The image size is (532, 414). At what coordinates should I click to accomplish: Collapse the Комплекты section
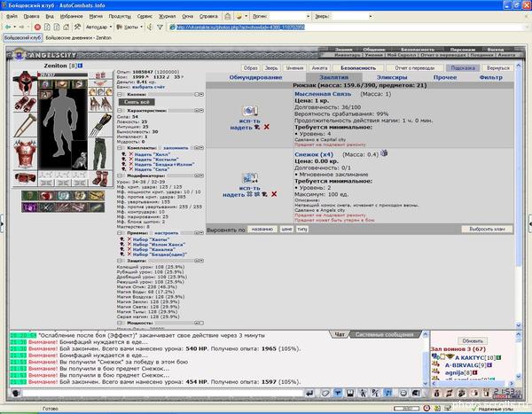120,148
